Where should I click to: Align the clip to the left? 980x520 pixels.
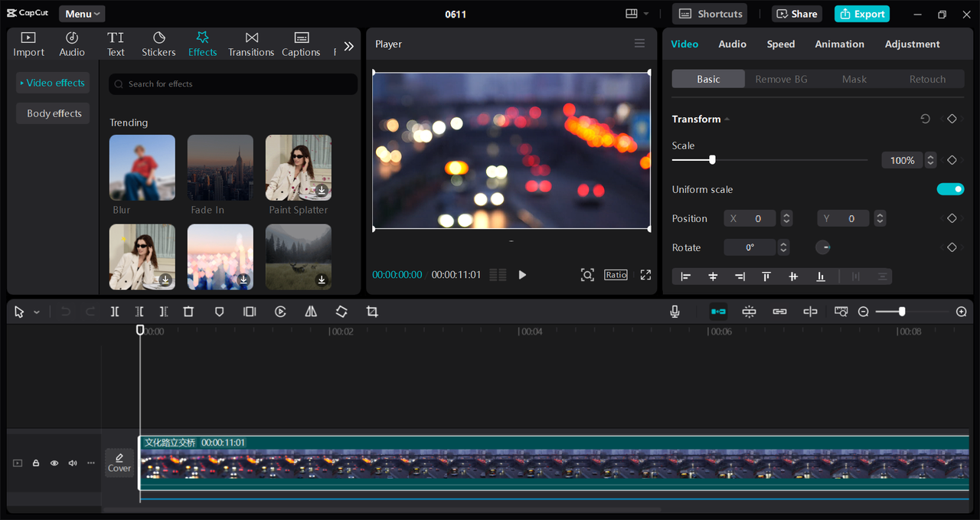click(x=686, y=276)
